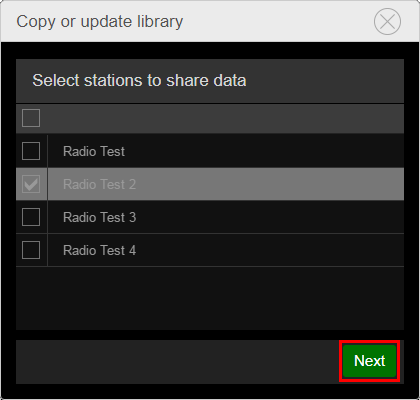Click the dialog title Copy or update library

[x=100, y=22]
